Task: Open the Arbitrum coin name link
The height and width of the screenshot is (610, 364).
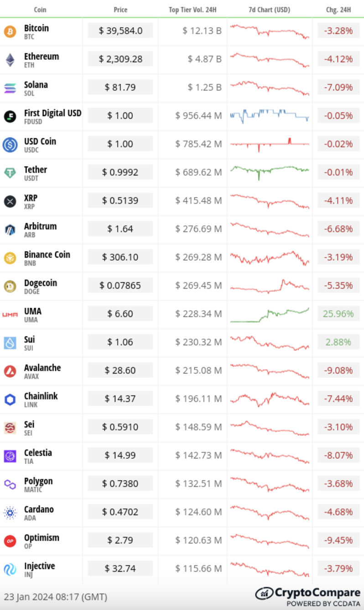Action: click(40, 226)
